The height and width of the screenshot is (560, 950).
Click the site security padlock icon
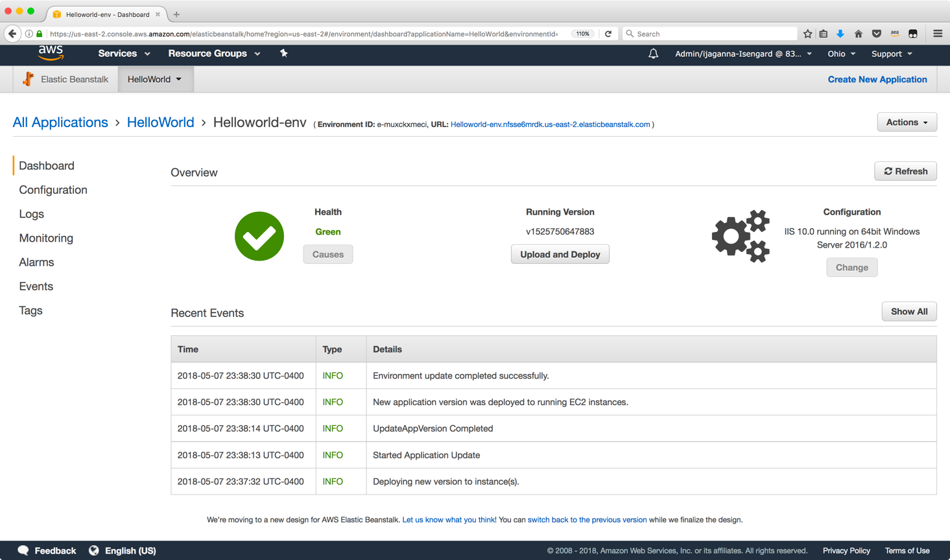coord(40,34)
